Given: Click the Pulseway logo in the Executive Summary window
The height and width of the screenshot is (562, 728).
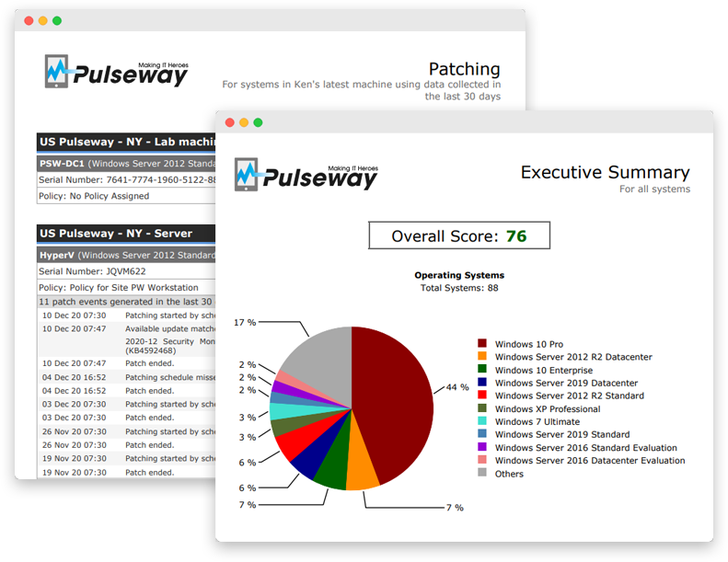Looking at the screenshot, I should click(x=306, y=173).
